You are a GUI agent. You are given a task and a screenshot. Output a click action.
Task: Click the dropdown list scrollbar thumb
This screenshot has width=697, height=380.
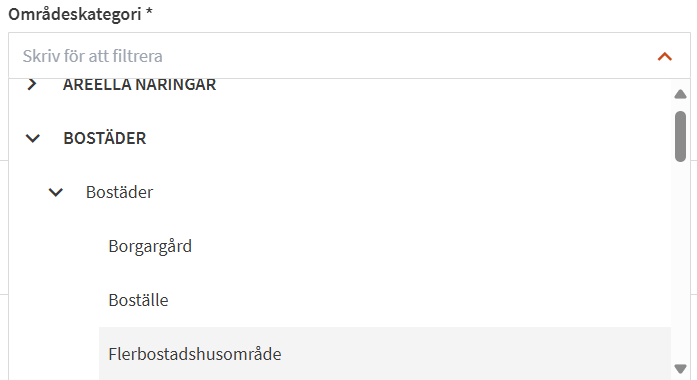(x=680, y=136)
